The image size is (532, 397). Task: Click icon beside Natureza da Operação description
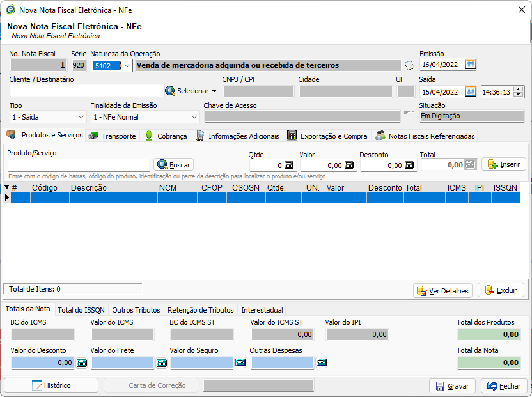coord(409,65)
